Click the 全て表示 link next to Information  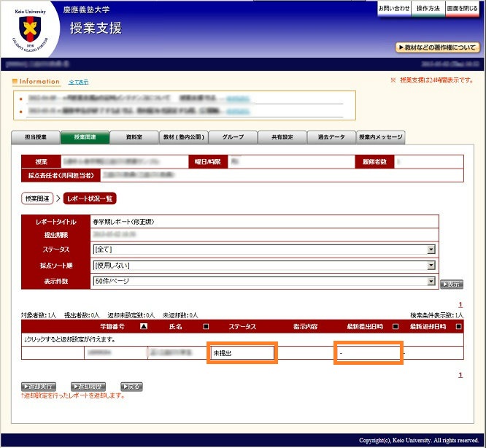tap(78, 82)
